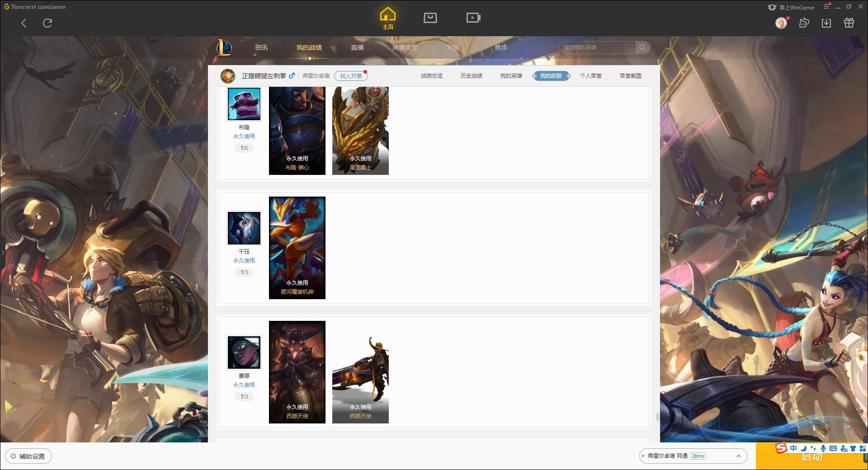Open Sogou toolbox grid icon

coord(862,448)
